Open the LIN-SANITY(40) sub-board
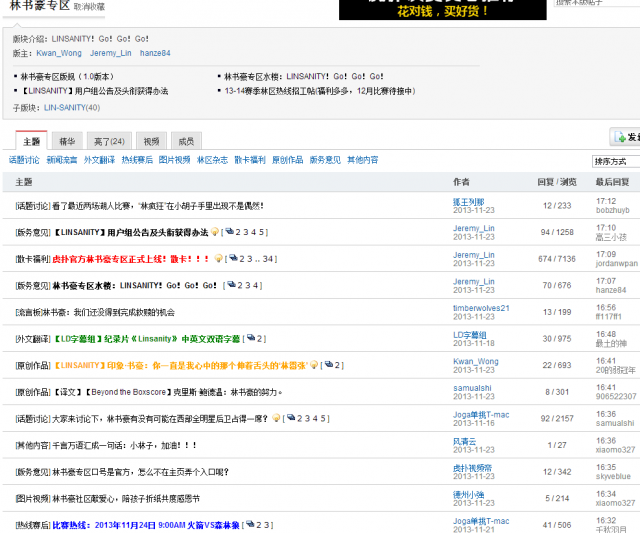The height and width of the screenshot is (533, 640). [x=72, y=108]
